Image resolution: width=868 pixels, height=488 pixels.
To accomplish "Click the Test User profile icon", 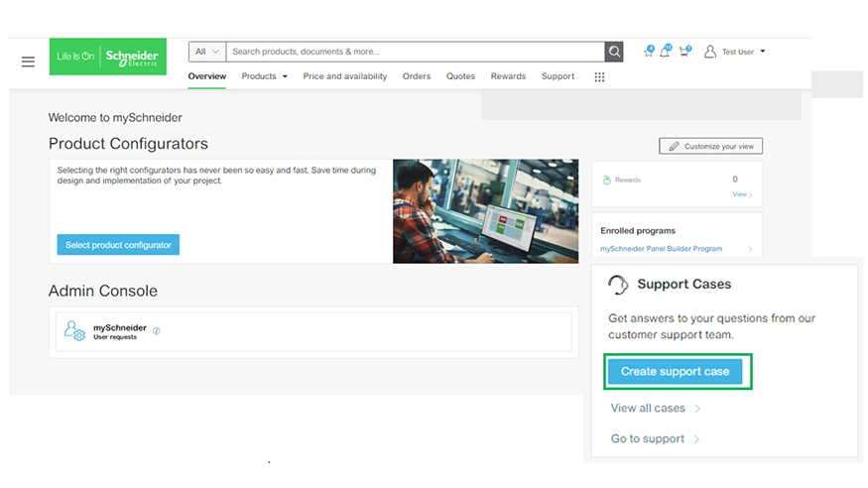I will tap(709, 52).
